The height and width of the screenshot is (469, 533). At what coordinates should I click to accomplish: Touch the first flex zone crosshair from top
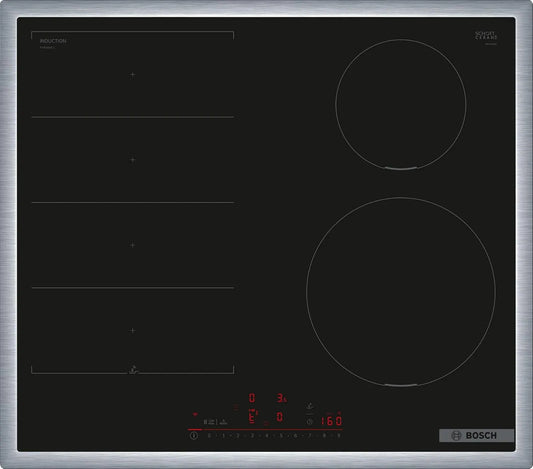click(133, 74)
